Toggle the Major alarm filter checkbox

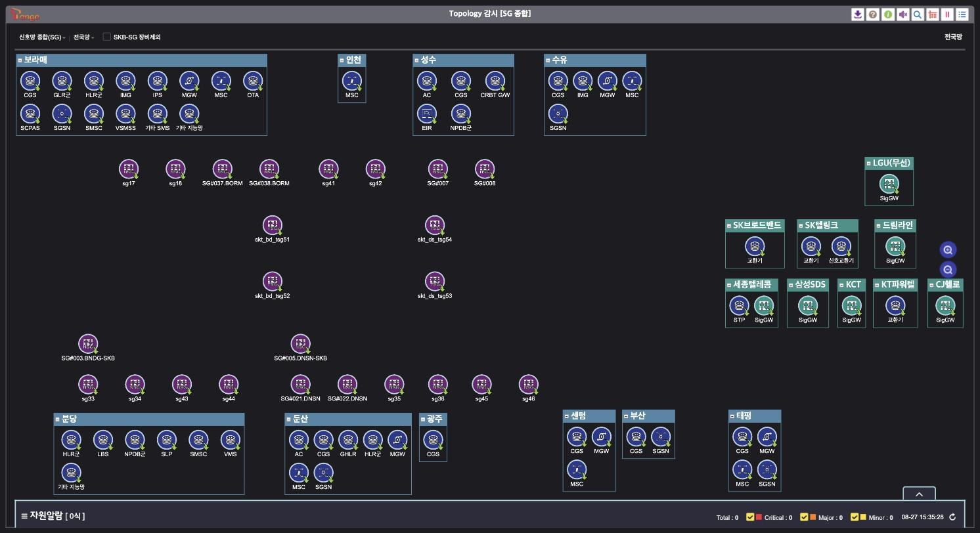[804, 517]
